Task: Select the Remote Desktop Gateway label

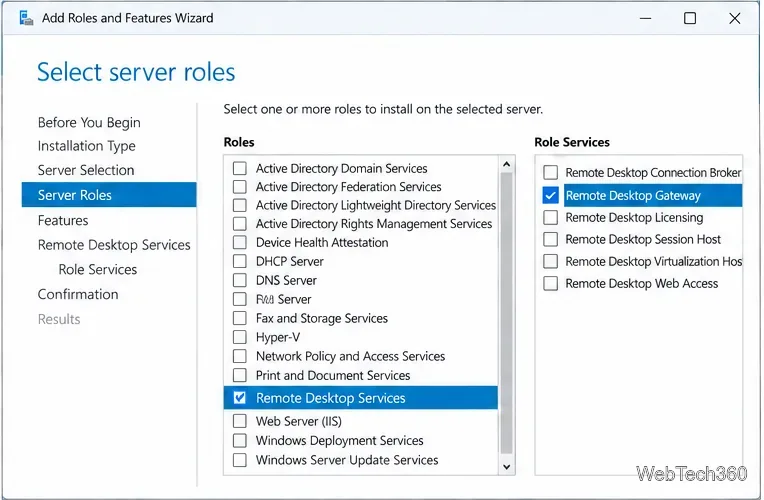Action: pyautogui.click(x=633, y=195)
